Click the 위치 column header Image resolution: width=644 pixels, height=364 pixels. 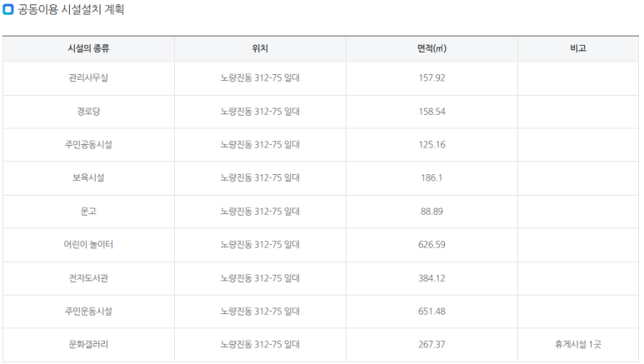[260, 48]
